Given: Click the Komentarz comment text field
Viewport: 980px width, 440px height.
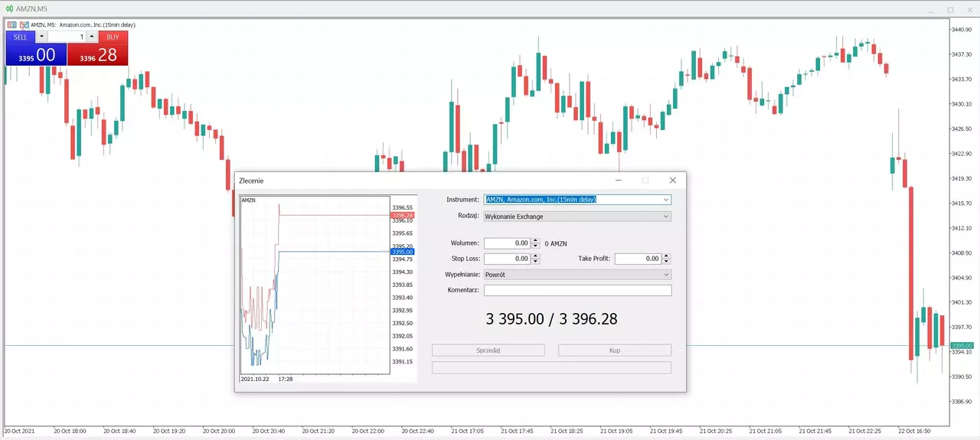Looking at the screenshot, I should tap(577, 291).
